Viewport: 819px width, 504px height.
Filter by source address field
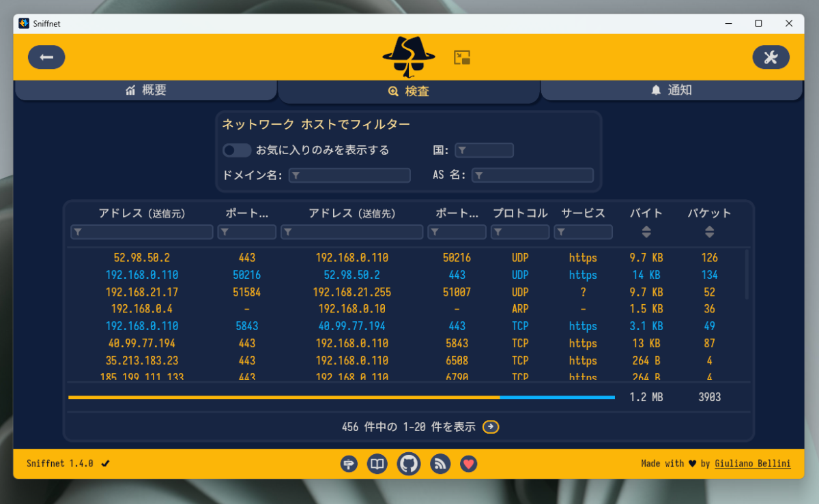(142, 233)
